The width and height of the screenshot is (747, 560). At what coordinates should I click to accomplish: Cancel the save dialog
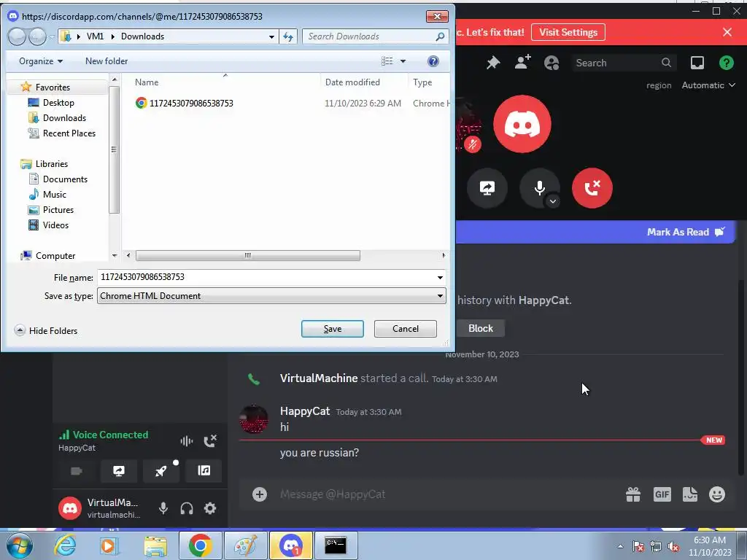point(406,329)
